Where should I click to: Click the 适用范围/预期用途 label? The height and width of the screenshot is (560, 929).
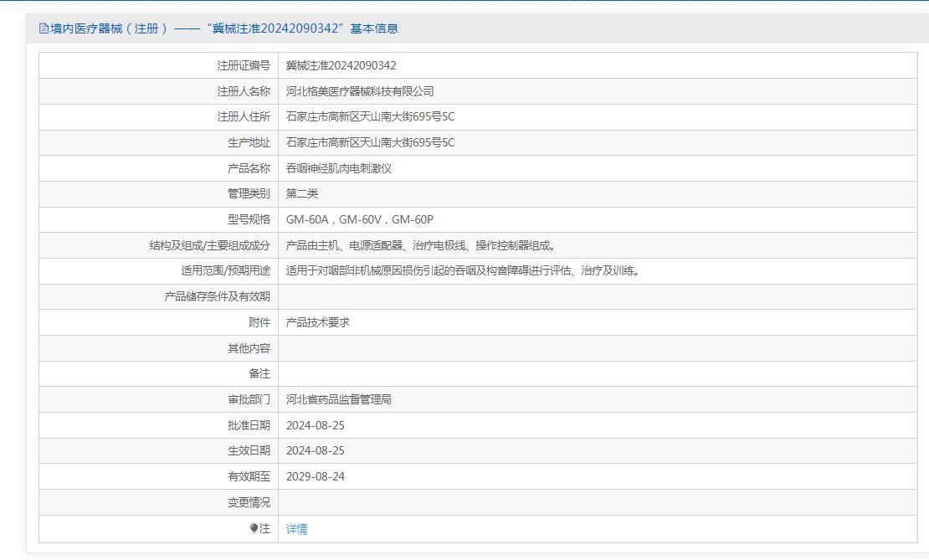pyautogui.click(x=226, y=271)
